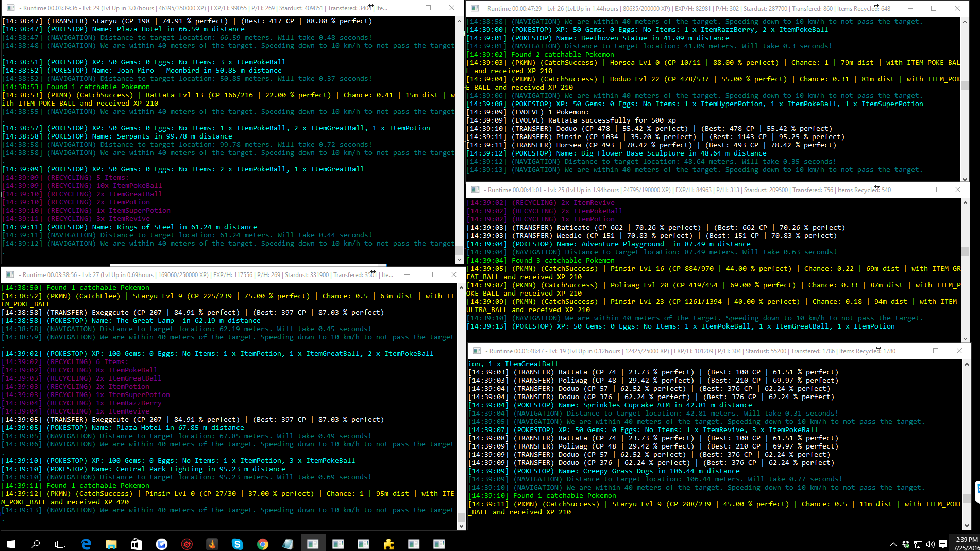Click scrollbar thumb in Lvl 26 console
This screenshot has height=551, width=980.
[x=965, y=85]
